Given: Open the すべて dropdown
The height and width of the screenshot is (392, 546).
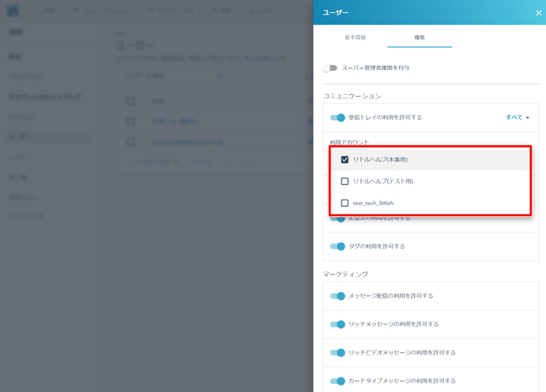Looking at the screenshot, I should (x=517, y=117).
